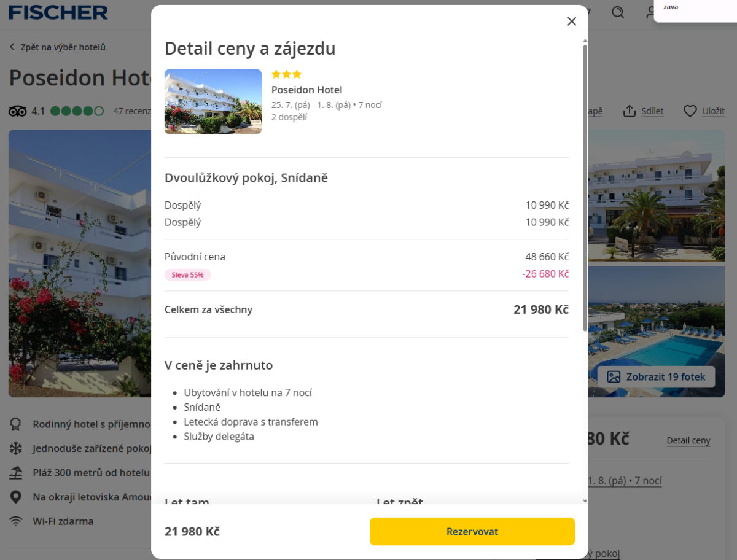This screenshot has width=737, height=560.
Task: Click the back chevron beside Zpět na výběr hotelů
Action: [12, 47]
